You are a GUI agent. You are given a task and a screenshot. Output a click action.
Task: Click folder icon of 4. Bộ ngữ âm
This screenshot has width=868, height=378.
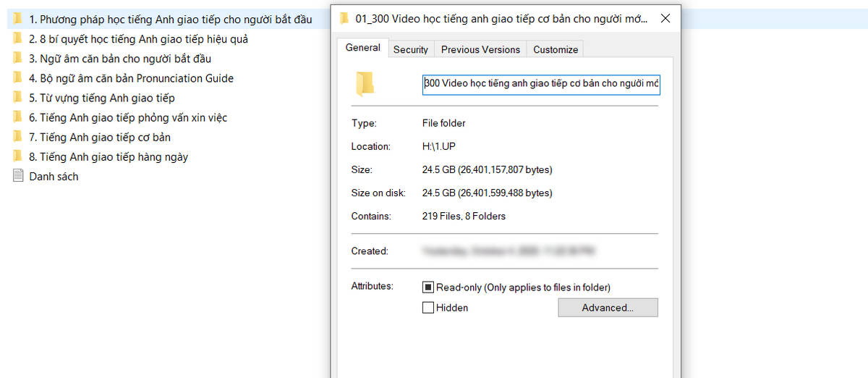tap(18, 77)
